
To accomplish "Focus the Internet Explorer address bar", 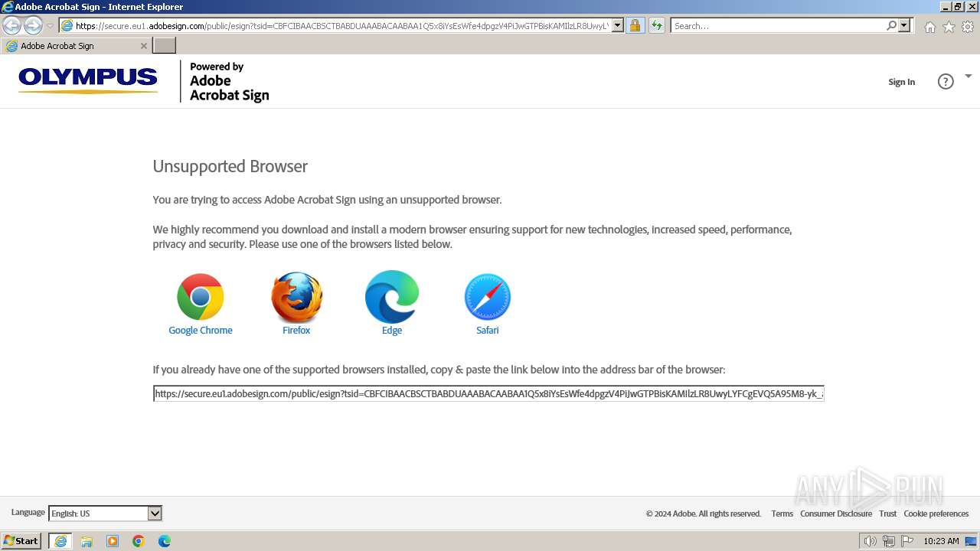I will pos(341,25).
